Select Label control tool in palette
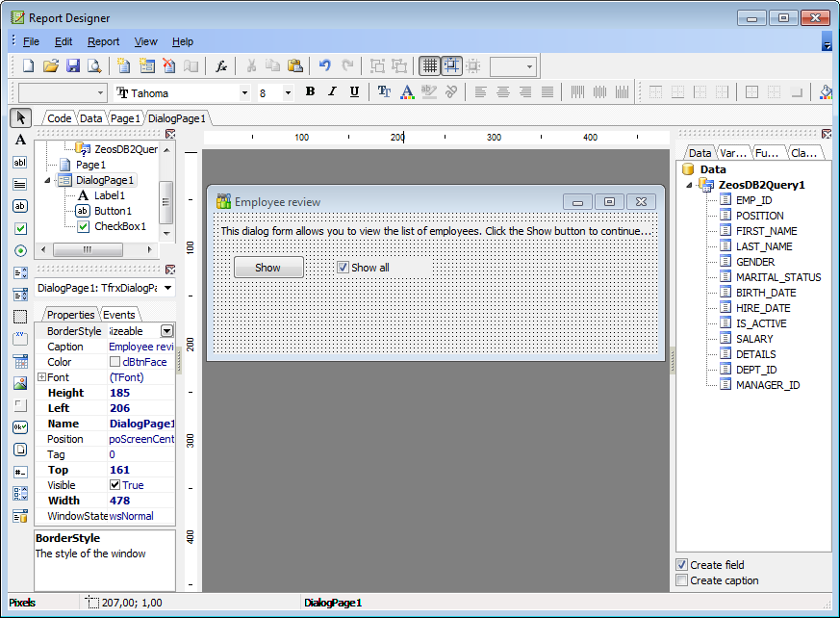The width and height of the screenshot is (840, 618). [x=20, y=140]
